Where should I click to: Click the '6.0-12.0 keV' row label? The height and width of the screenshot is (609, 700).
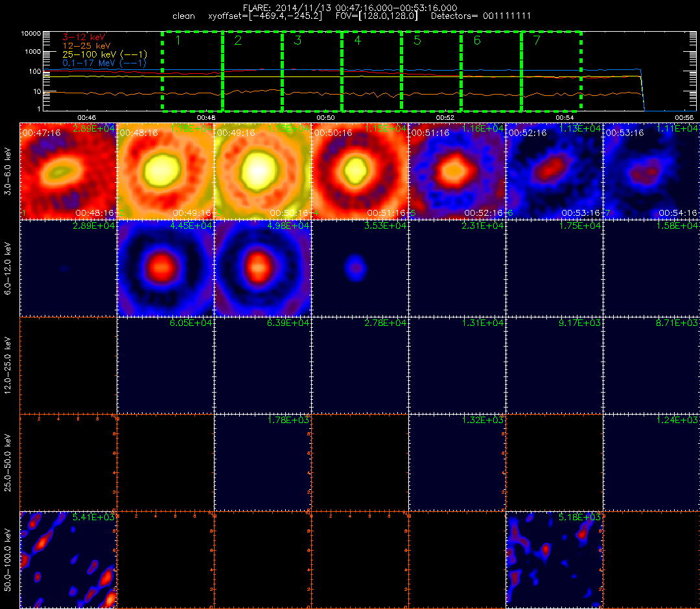pyautogui.click(x=8, y=268)
